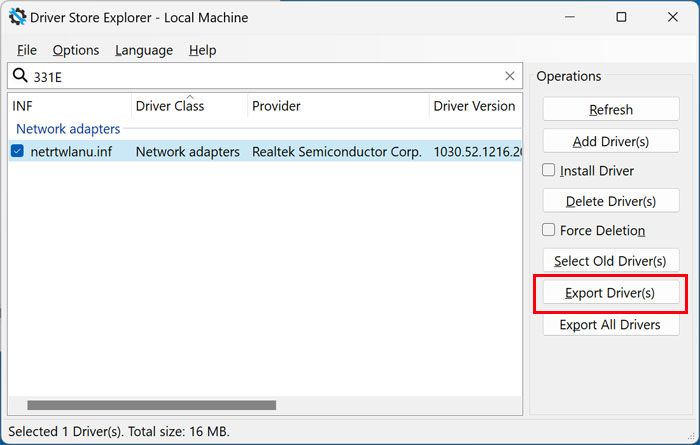This screenshot has height=445, width=700.
Task: Click the Refresh button
Action: [x=611, y=109]
